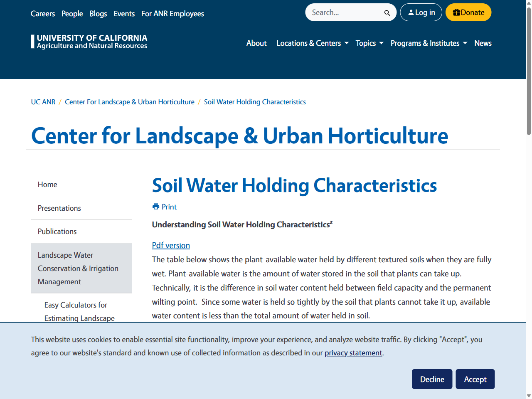This screenshot has height=399, width=532.
Task: Go to the News section
Action: click(483, 43)
